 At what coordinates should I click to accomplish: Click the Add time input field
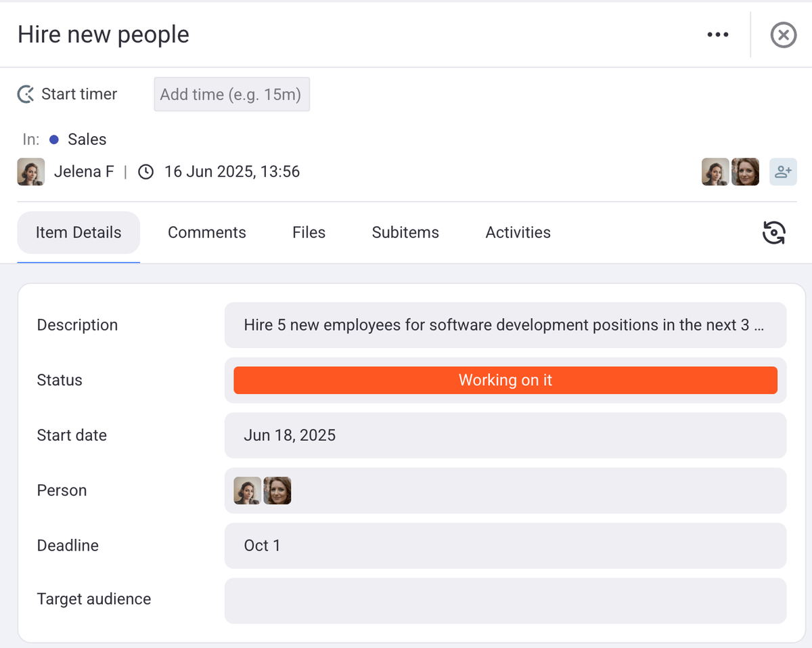(231, 94)
